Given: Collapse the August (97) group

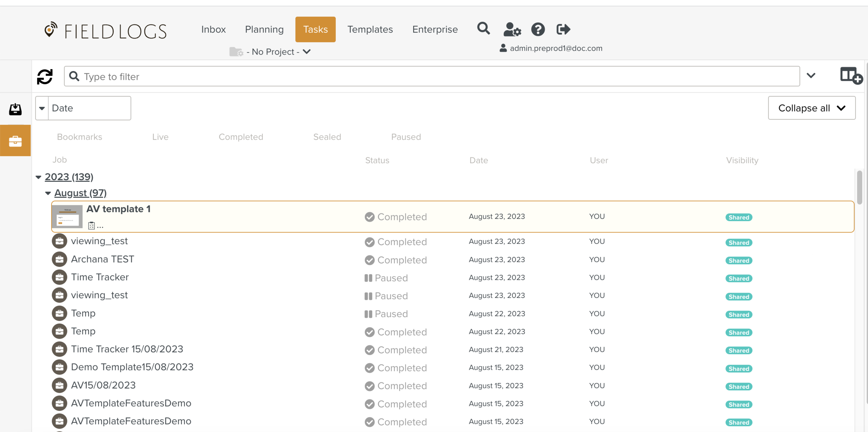Looking at the screenshot, I should [x=48, y=193].
